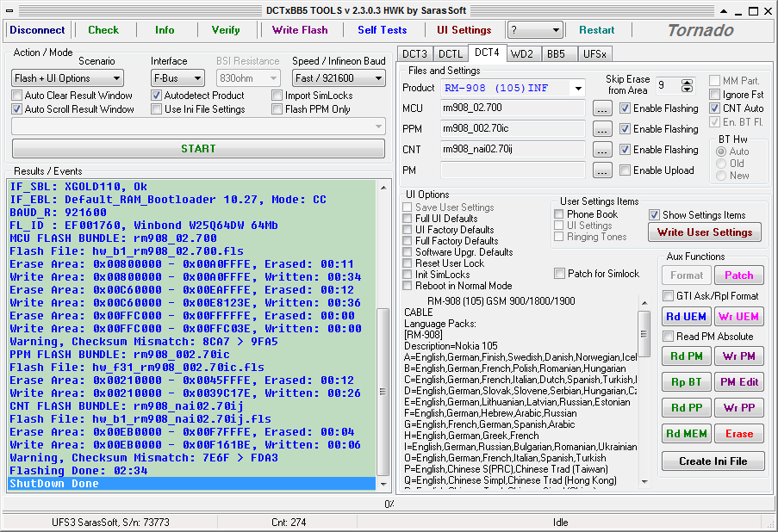
Task: Browse for the PPM file
Action: tap(602, 129)
